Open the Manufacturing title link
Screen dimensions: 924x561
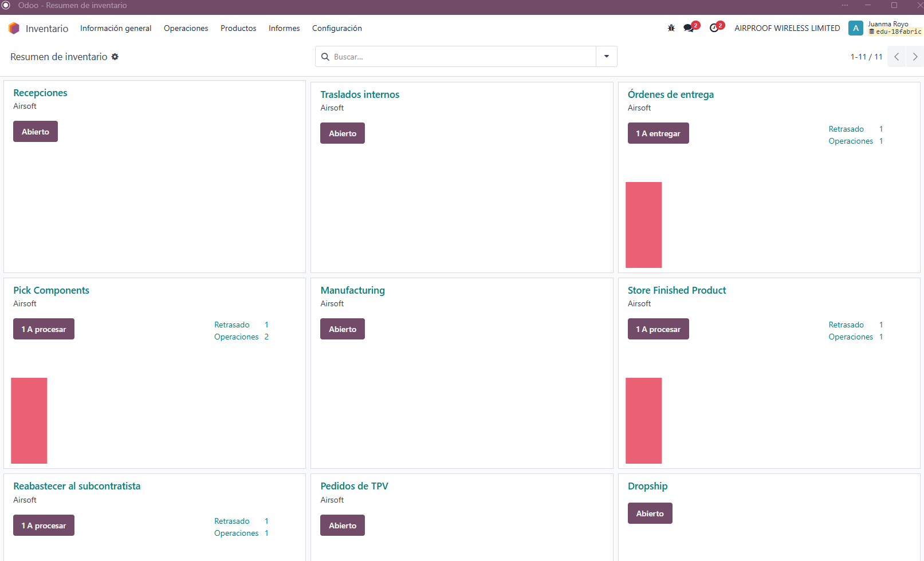(x=352, y=290)
